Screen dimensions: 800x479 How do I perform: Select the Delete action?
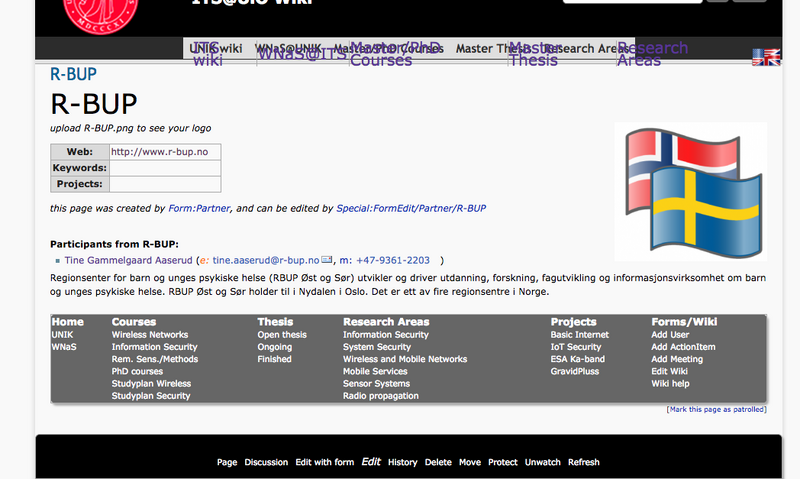[438, 462]
